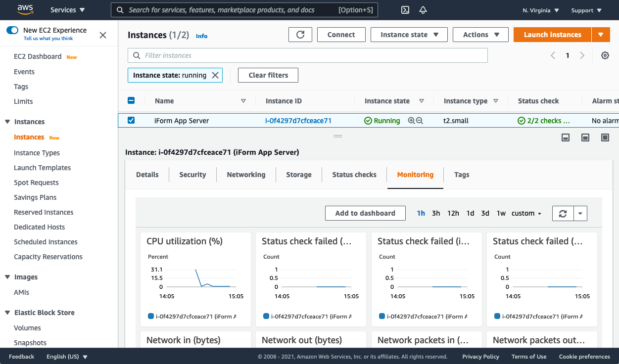619x364 pixels.
Task: Set details pane to half-height layout
Action: (x=585, y=137)
